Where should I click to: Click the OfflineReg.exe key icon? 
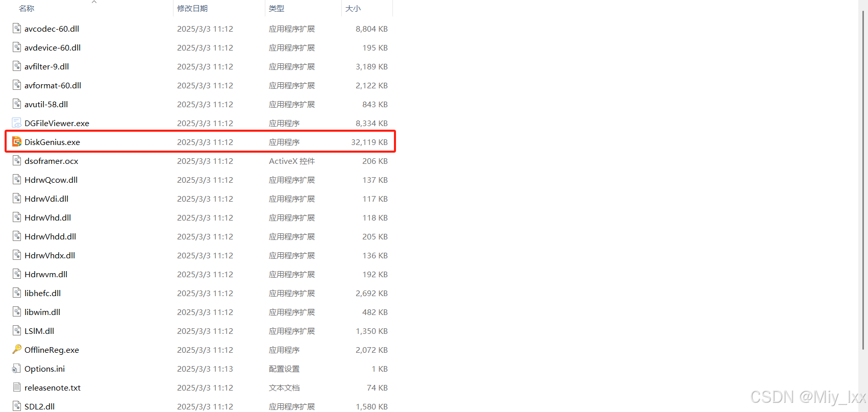(x=17, y=350)
